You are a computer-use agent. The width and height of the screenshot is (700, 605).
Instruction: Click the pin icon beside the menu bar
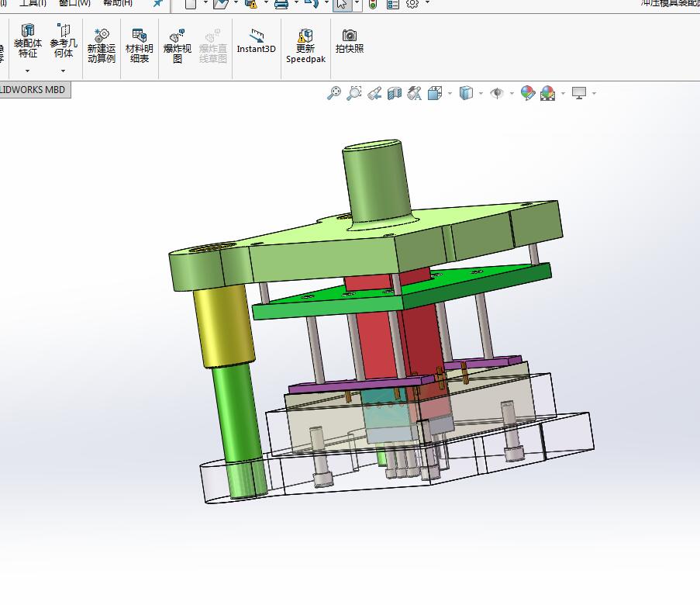(157, 3)
